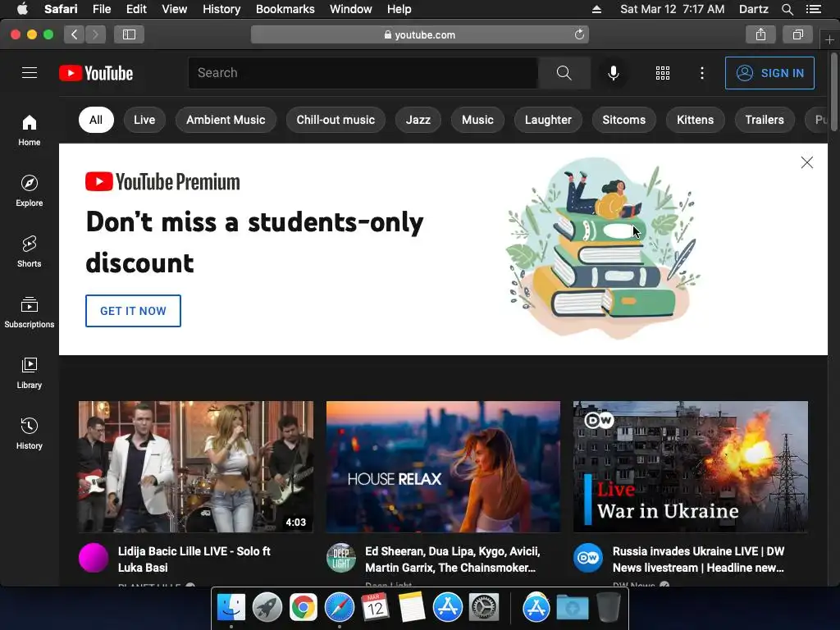Viewport: 840px width, 630px height.
Task: Toggle the Safari sidebar button
Action: click(129, 34)
